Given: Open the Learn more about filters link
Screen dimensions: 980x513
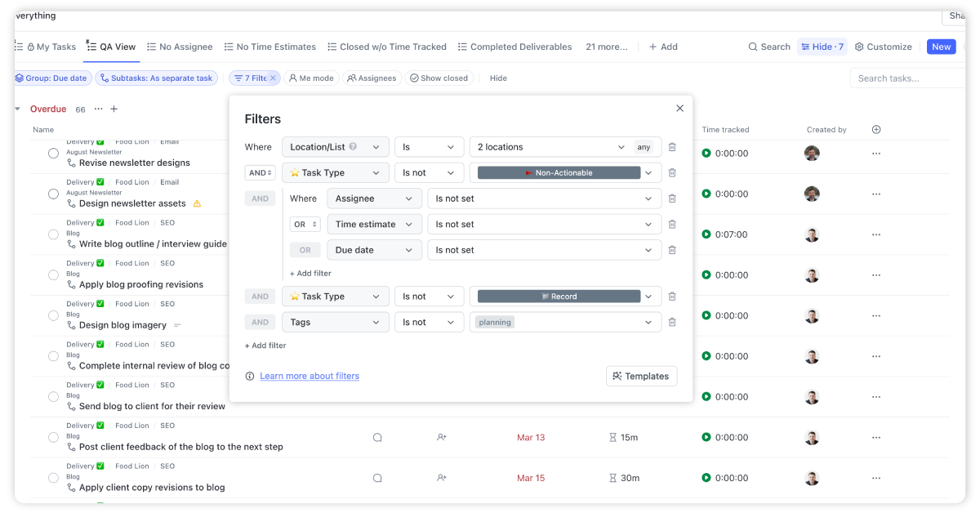Looking at the screenshot, I should pos(310,376).
